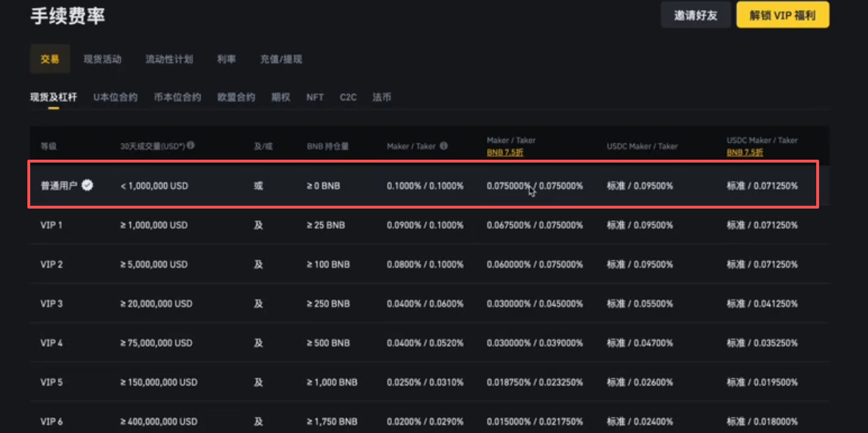Click the BNB 持仓量 column header
The image size is (868, 433).
click(x=328, y=146)
